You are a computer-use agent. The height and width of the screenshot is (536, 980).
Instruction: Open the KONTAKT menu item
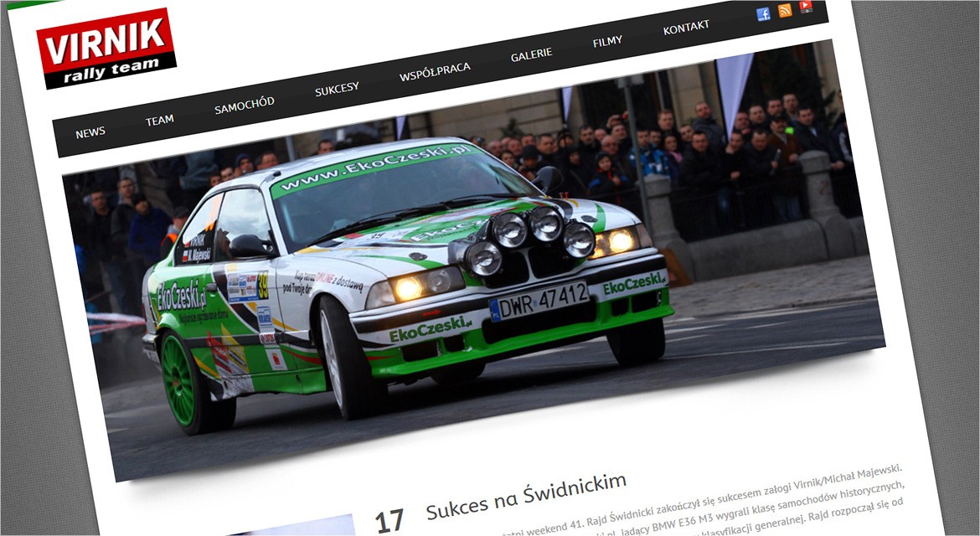pyautogui.click(x=686, y=28)
